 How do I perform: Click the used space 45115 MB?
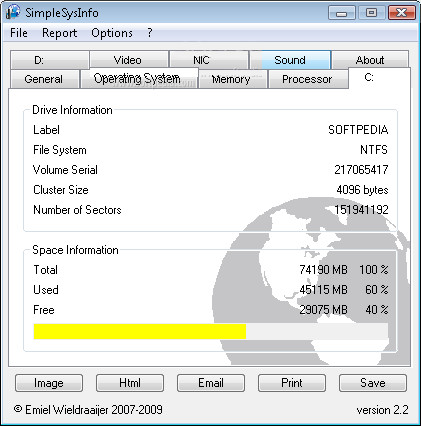point(323,290)
